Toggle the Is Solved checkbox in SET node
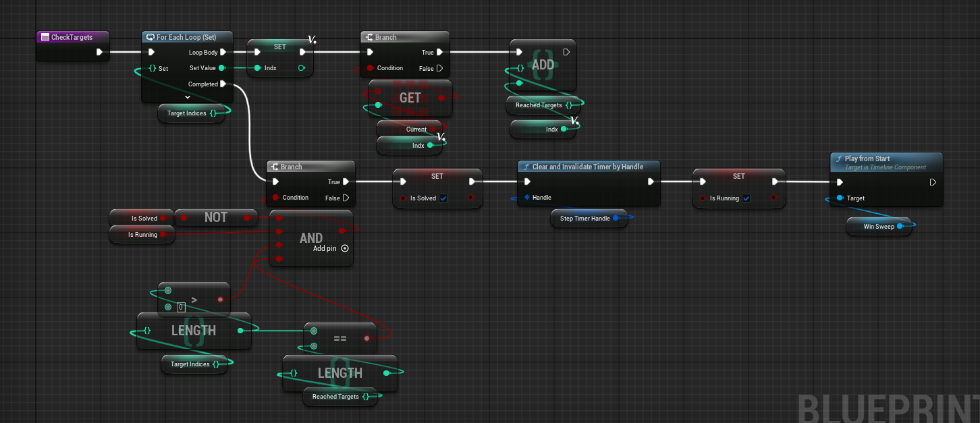This screenshot has width=980, height=423. [443, 198]
